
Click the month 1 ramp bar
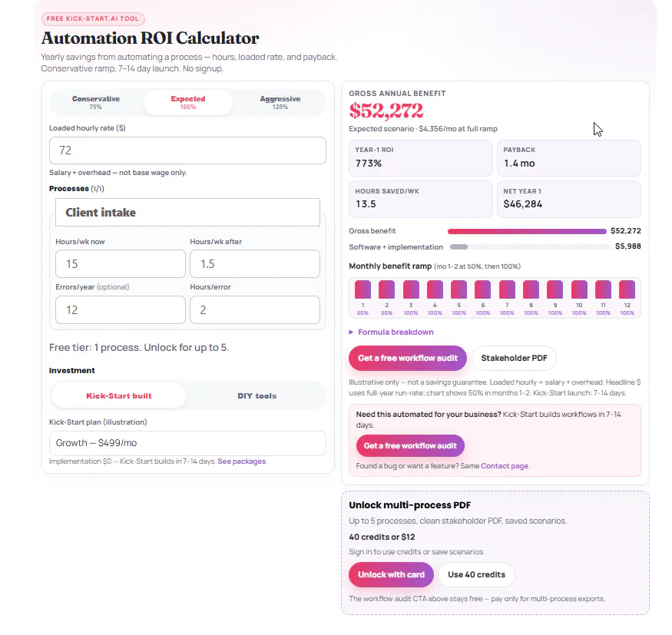(x=362, y=289)
